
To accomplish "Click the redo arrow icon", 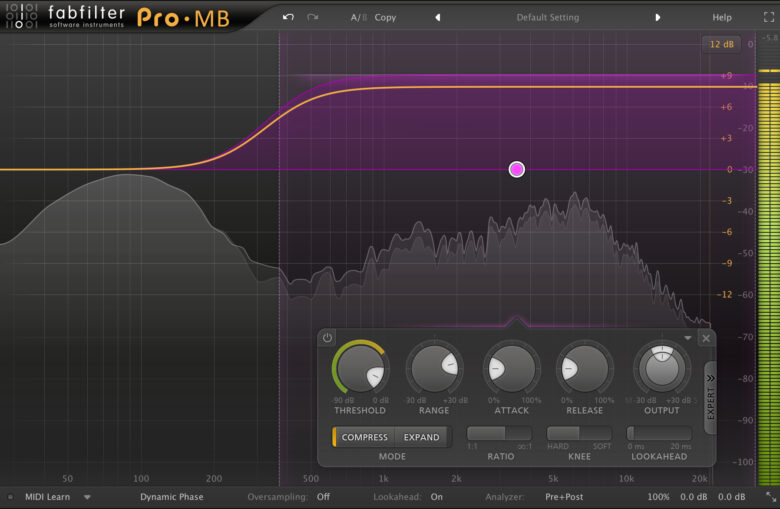I will (313, 17).
